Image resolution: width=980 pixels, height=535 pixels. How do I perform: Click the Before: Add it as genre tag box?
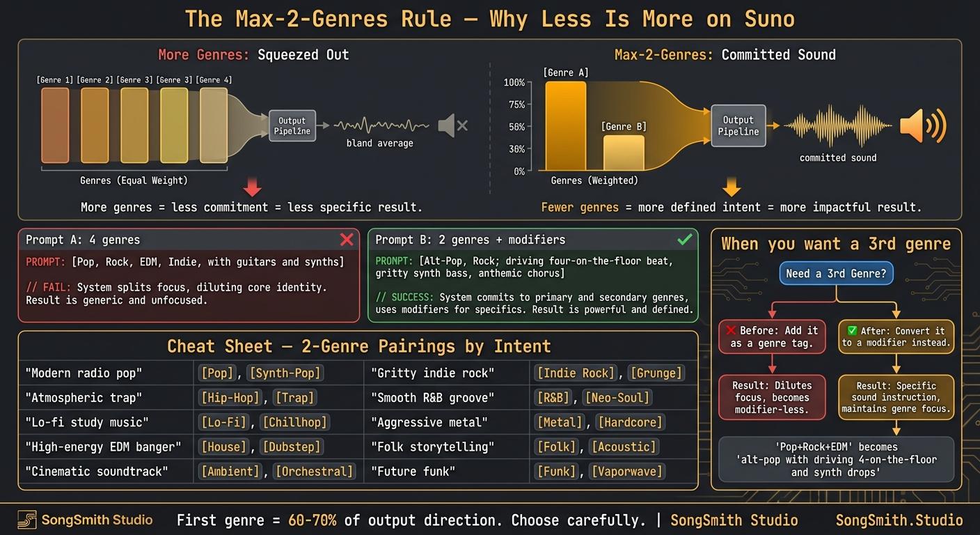click(772, 336)
